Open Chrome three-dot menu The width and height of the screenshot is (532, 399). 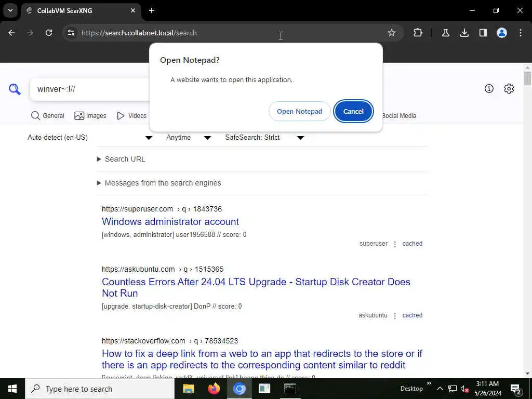point(521,33)
